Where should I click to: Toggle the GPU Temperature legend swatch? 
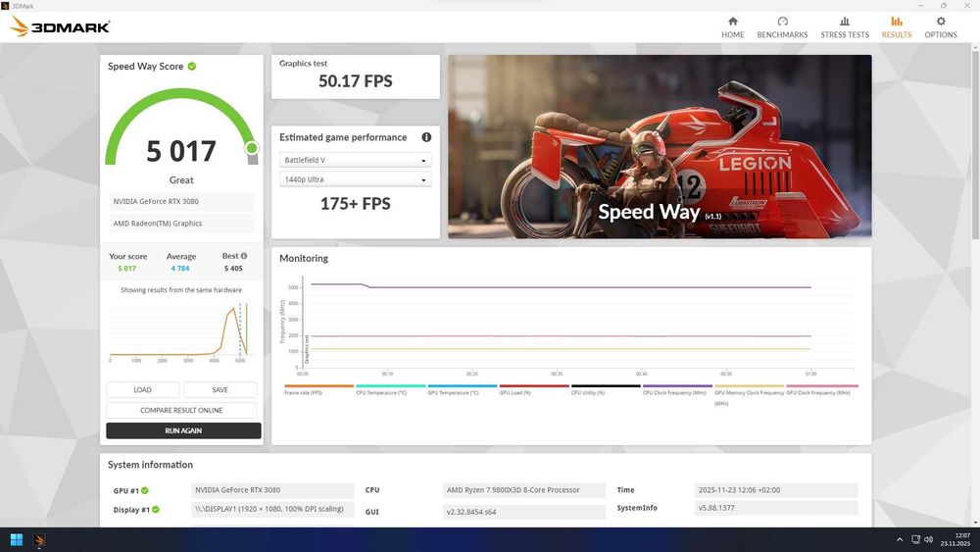pos(463,385)
